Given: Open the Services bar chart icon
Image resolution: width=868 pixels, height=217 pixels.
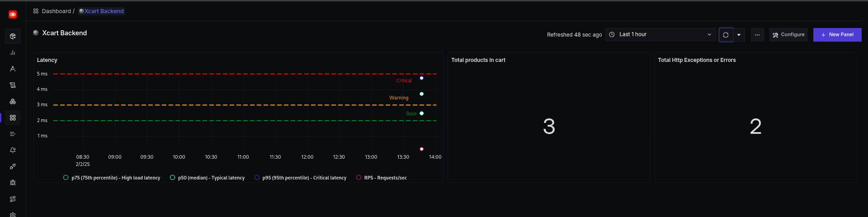Looking at the screenshot, I should 13,52.
